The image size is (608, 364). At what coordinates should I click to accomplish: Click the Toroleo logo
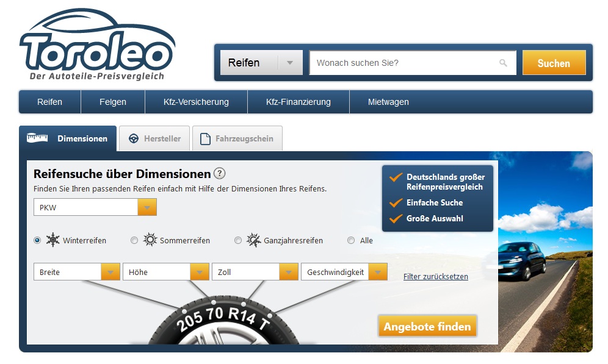97,45
